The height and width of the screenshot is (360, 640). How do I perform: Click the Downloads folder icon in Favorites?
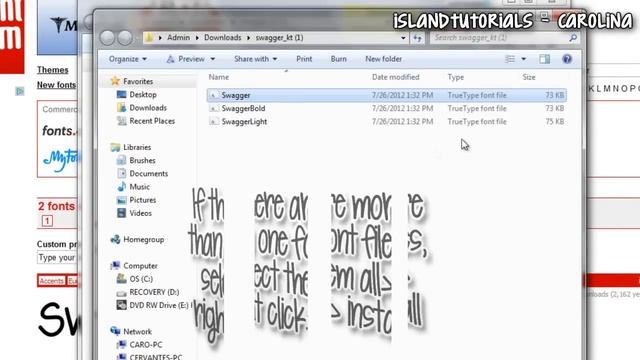coord(121,108)
